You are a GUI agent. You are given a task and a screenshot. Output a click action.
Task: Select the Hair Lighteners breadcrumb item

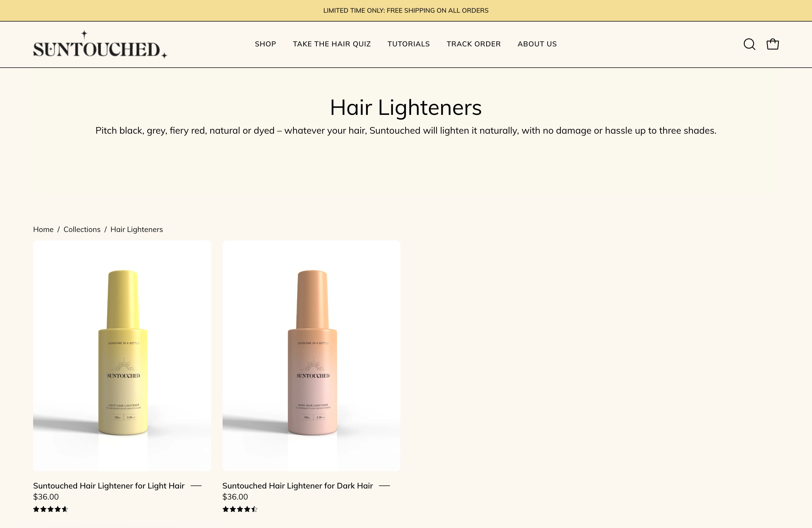click(x=136, y=229)
